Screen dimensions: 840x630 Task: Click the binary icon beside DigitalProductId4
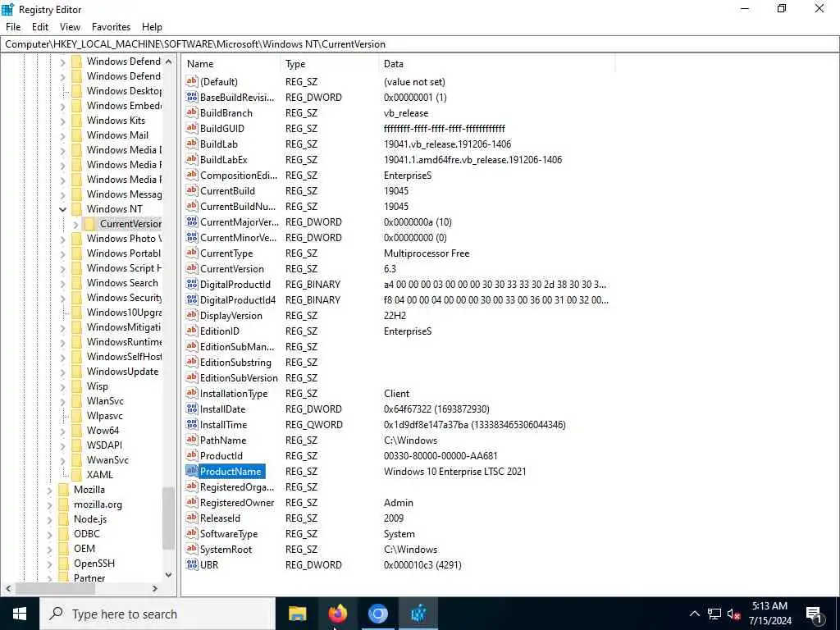[x=192, y=299]
